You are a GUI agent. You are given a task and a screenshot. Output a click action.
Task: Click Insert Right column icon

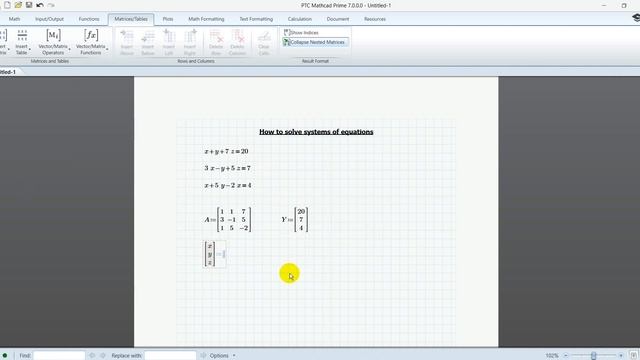pyautogui.click(x=190, y=42)
